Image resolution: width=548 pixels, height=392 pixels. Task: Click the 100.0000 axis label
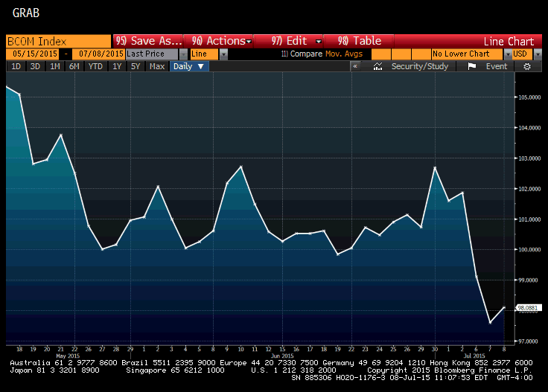(529, 250)
